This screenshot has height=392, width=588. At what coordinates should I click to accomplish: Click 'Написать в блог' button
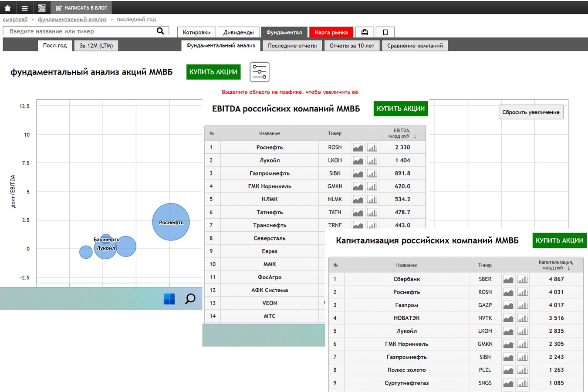click(81, 8)
